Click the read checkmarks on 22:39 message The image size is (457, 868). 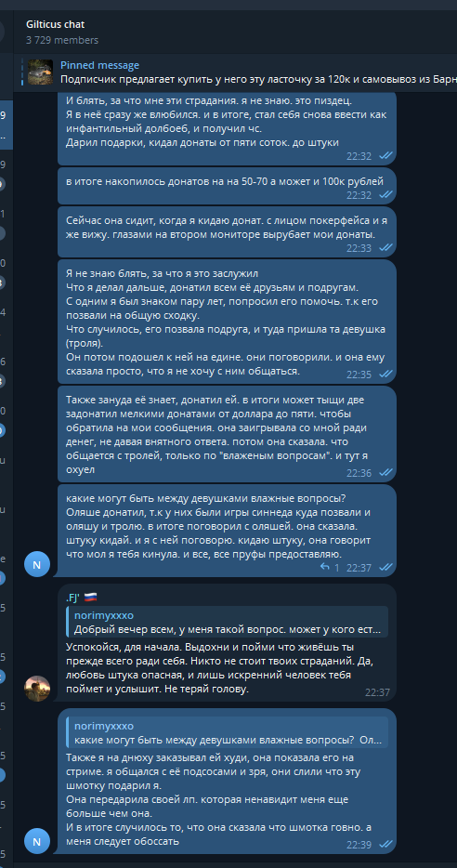(385, 844)
